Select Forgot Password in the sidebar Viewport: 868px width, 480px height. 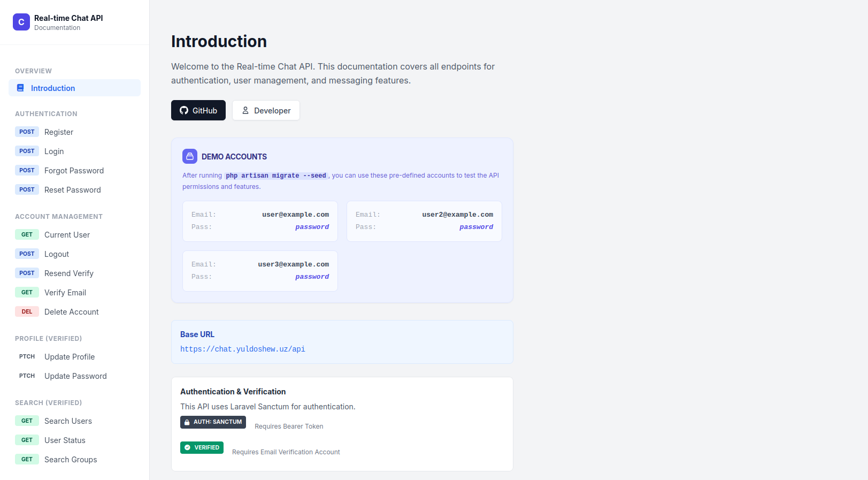pyautogui.click(x=74, y=171)
